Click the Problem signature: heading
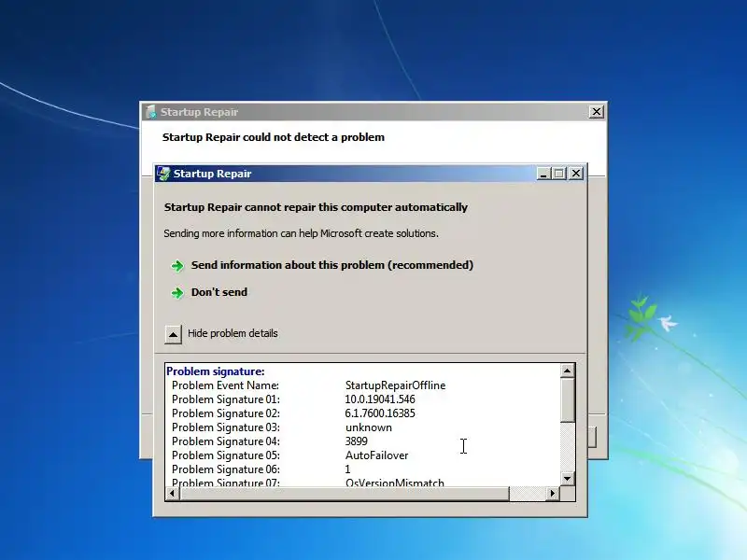Screen dimensions: 747x560 [x=216, y=371]
